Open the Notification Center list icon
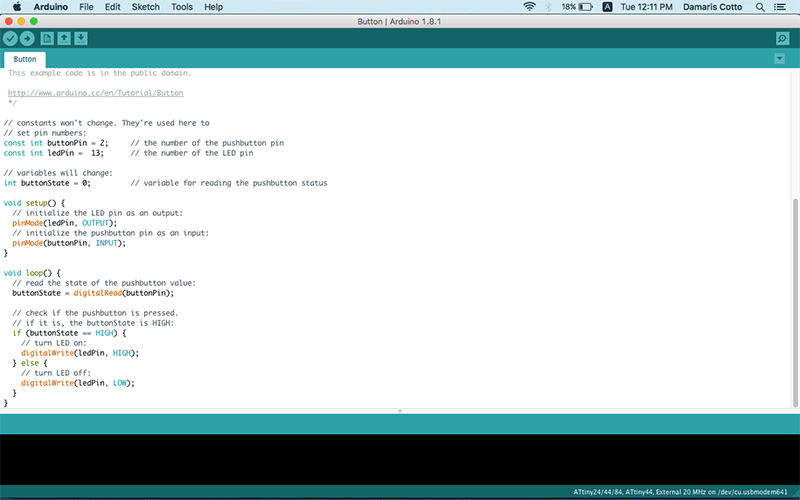800x500 pixels. [780, 7]
